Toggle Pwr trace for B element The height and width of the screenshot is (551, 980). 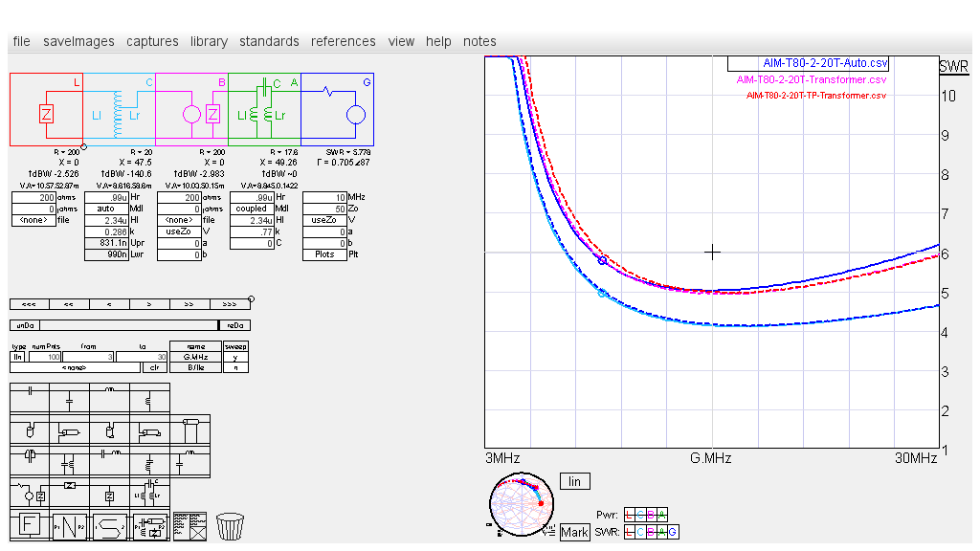pyautogui.click(x=651, y=515)
